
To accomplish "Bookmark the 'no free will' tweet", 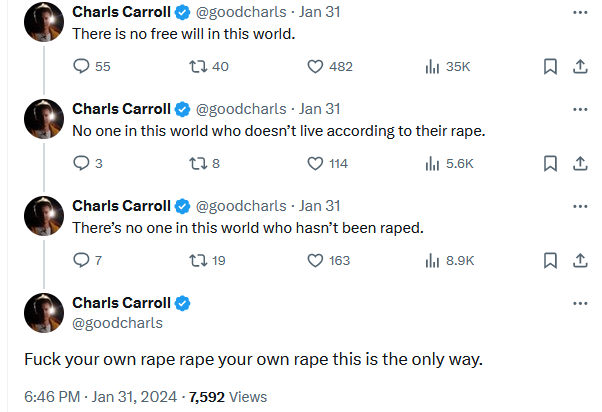I will click(x=549, y=67).
